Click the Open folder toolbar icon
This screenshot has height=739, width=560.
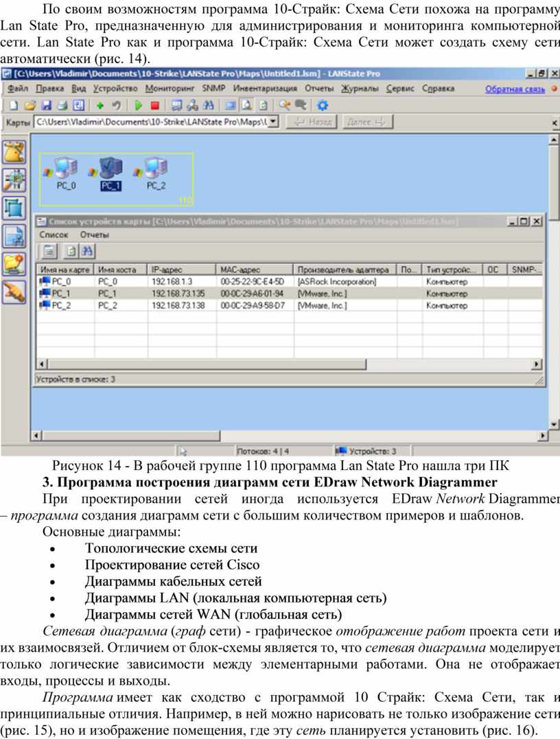click(x=30, y=106)
